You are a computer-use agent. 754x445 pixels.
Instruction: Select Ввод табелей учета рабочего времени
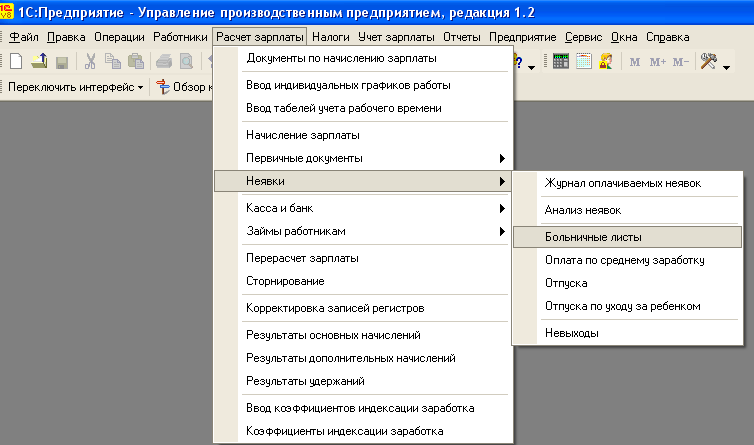(363, 108)
